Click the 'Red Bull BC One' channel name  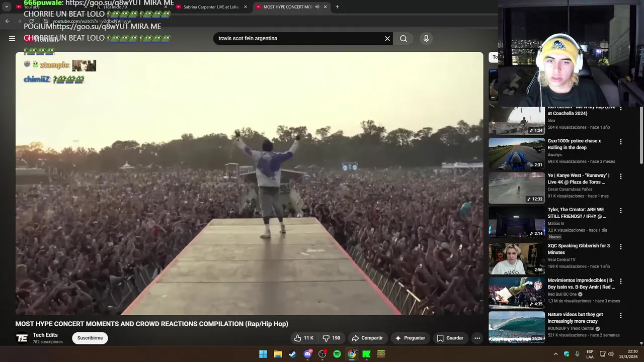pyautogui.click(x=562, y=294)
